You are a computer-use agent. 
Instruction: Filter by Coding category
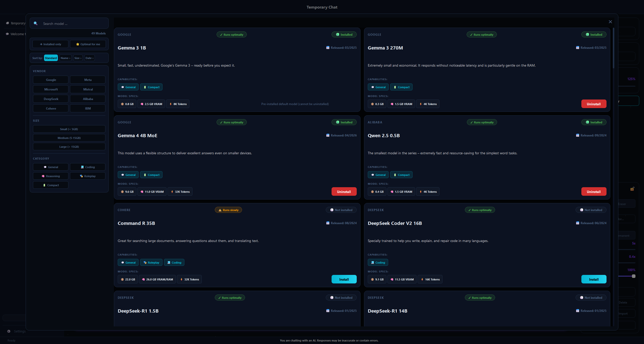[88, 167]
